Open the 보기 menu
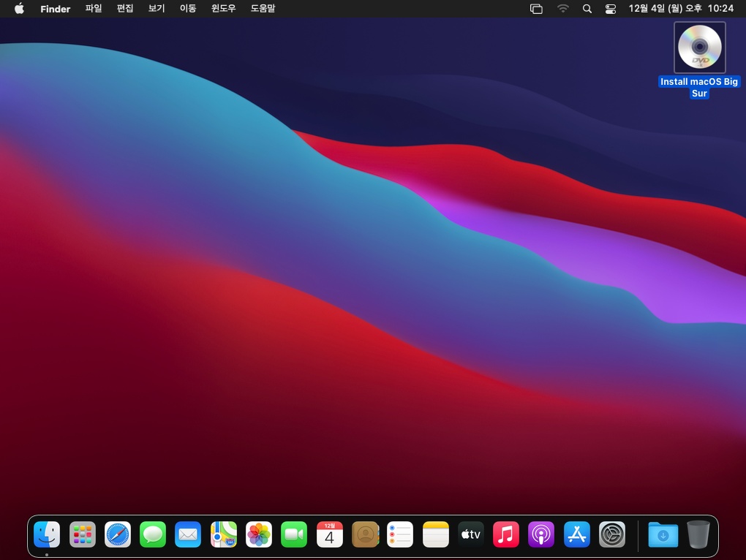The height and width of the screenshot is (560, 746). pyautogui.click(x=157, y=9)
